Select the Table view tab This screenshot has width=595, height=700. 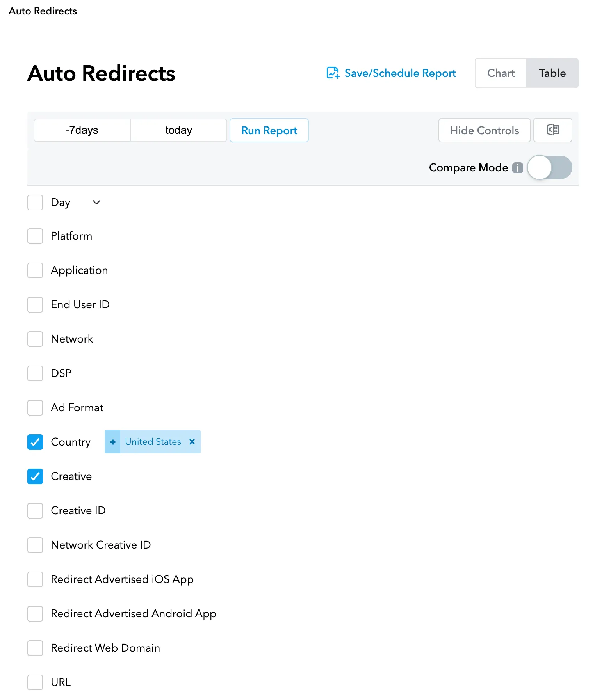(x=552, y=73)
